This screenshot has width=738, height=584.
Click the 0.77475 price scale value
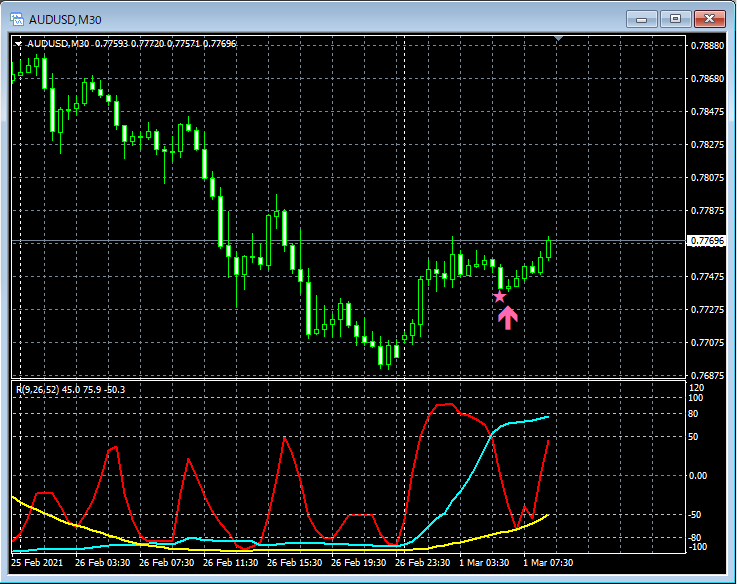[707, 277]
